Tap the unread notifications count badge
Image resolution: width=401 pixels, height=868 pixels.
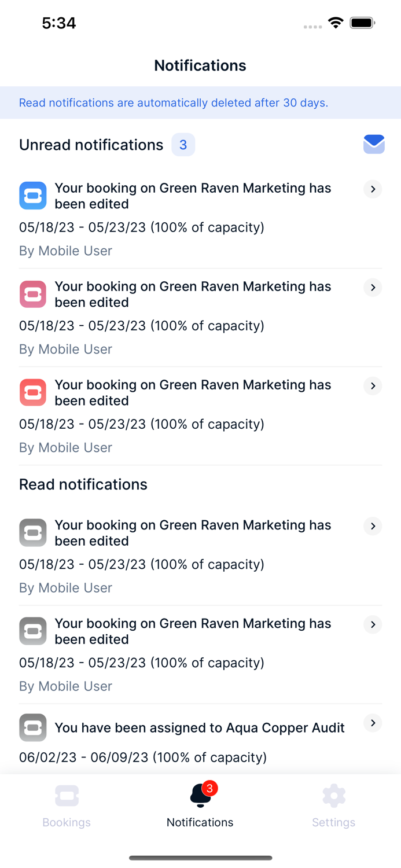coord(183,145)
